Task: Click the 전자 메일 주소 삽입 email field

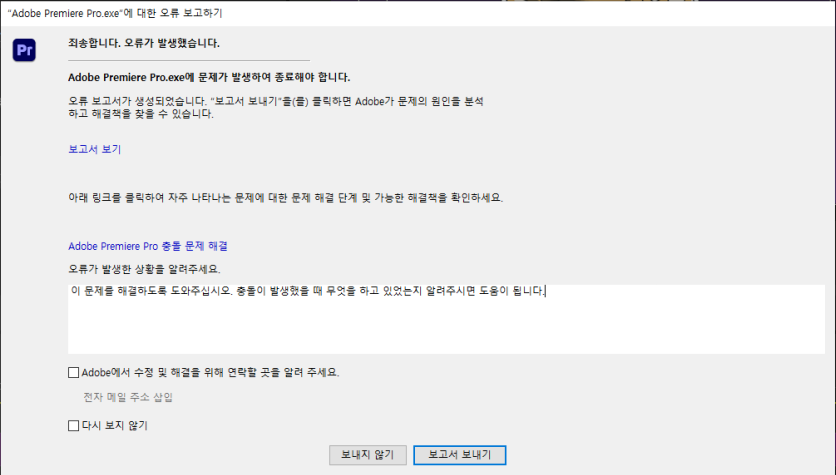Action: [128, 397]
